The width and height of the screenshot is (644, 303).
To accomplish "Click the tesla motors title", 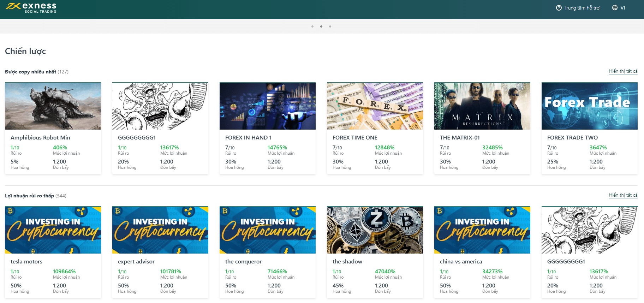I will click(x=26, y=261).
